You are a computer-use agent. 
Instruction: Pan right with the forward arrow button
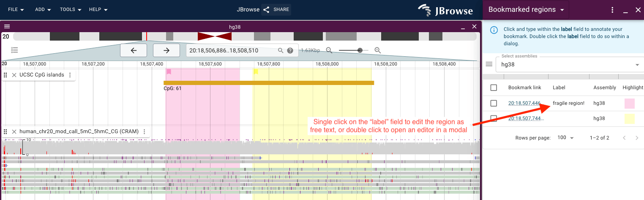[166, 50]
